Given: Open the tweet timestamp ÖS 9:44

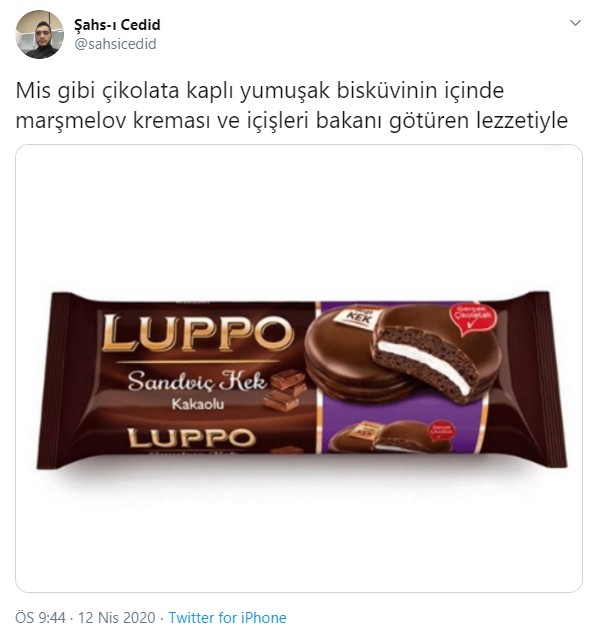Looking at the screenshot, I should 40,617.
